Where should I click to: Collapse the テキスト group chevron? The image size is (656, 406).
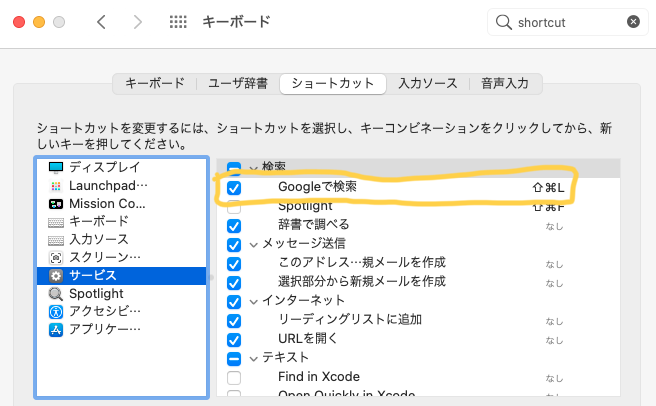click(254, 358)
